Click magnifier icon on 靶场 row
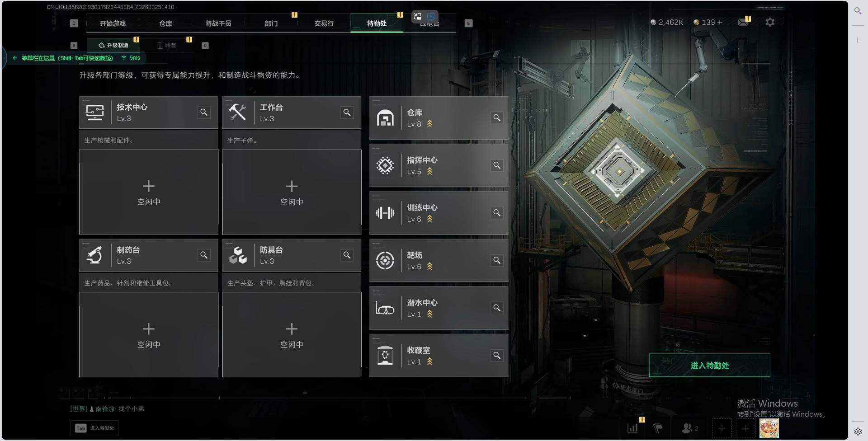The width and height of the screenshot is (868, 441). (x=497, y=261)
